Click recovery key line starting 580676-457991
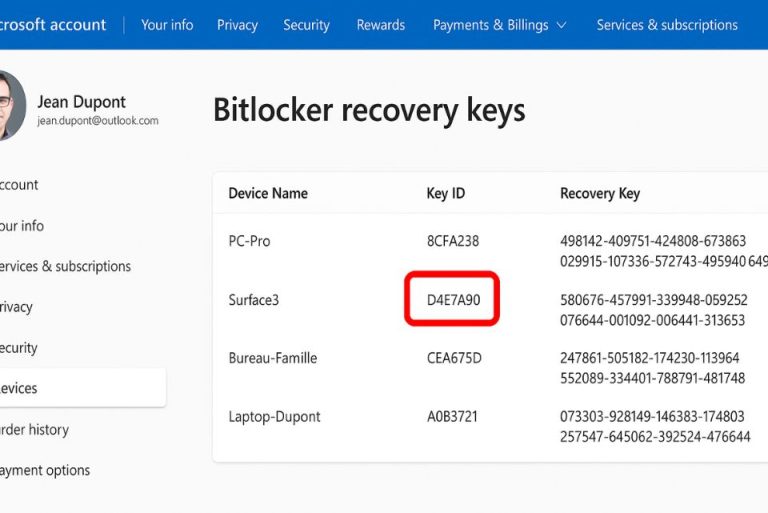 pos(654,300)
